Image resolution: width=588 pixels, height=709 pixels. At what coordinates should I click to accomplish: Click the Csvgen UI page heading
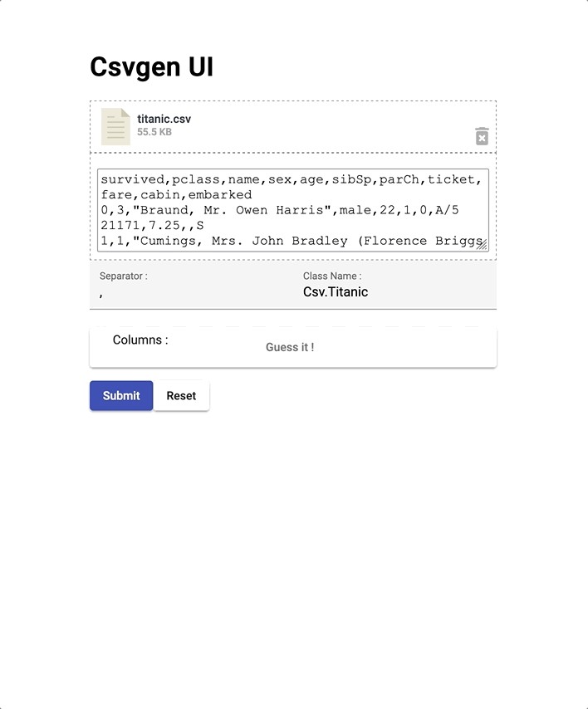[x=152, y=67]
